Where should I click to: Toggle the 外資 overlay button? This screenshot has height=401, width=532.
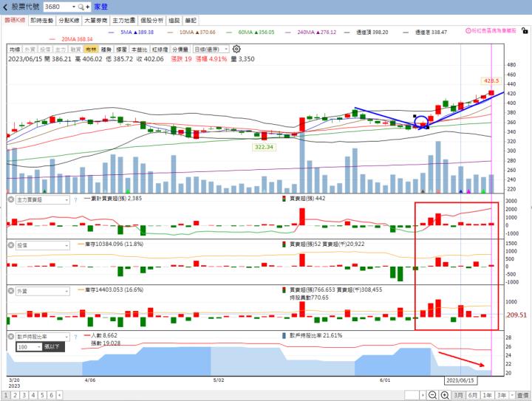(x=30, y=49)
